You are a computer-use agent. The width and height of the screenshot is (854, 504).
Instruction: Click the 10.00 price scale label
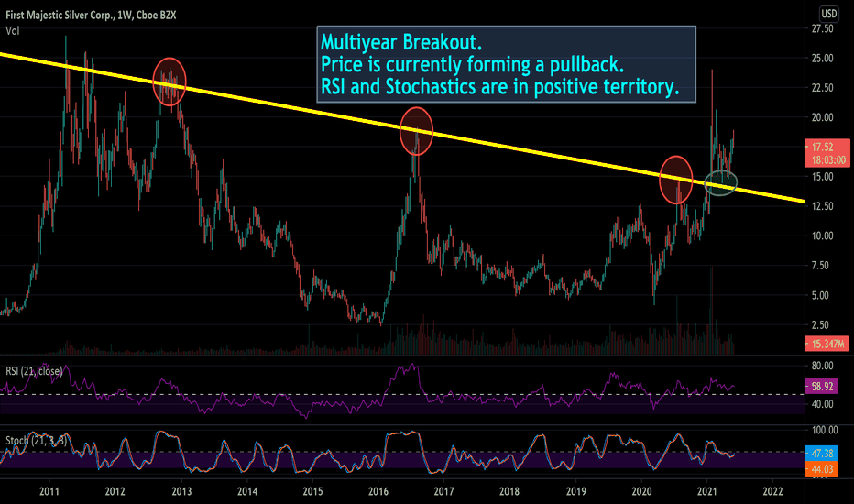822,236
